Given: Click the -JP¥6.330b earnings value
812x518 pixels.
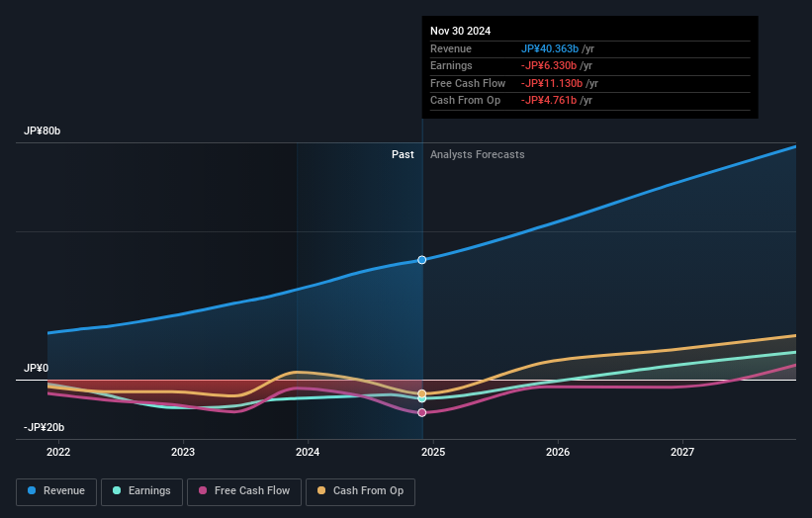Looking at the screenshot, I should (549, 65).
